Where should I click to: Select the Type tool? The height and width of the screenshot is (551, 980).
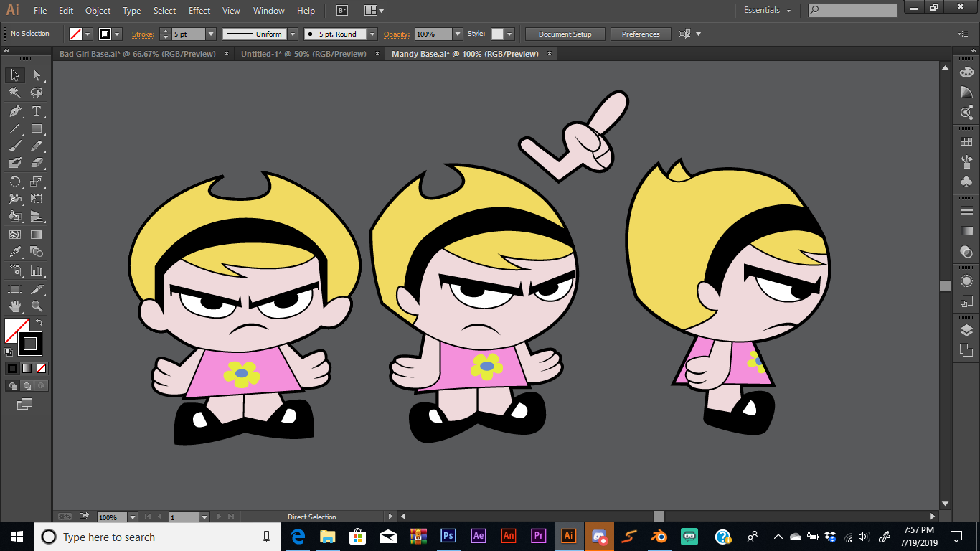[x=37, y=111]
